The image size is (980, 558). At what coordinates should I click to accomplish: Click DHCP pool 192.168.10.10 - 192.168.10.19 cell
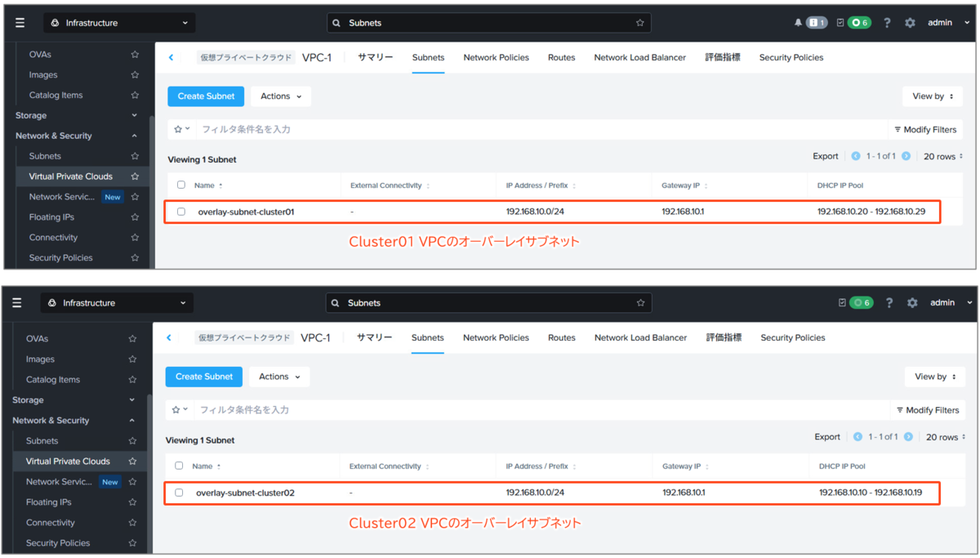871,493
